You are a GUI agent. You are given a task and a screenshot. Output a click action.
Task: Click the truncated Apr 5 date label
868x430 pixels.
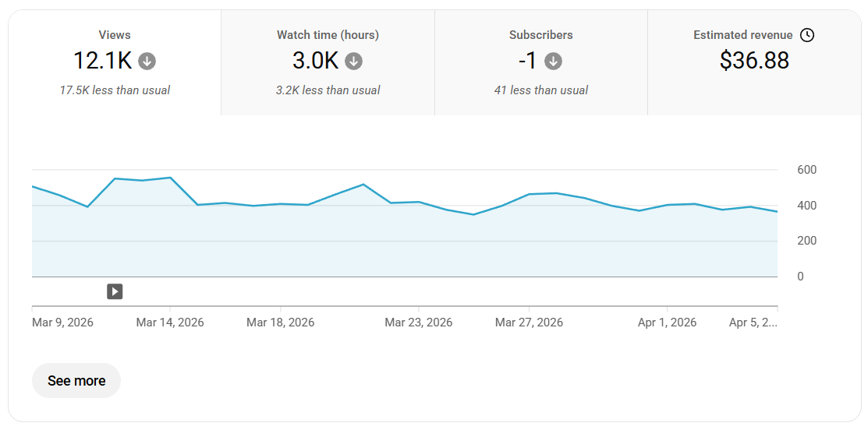[753, 322]
